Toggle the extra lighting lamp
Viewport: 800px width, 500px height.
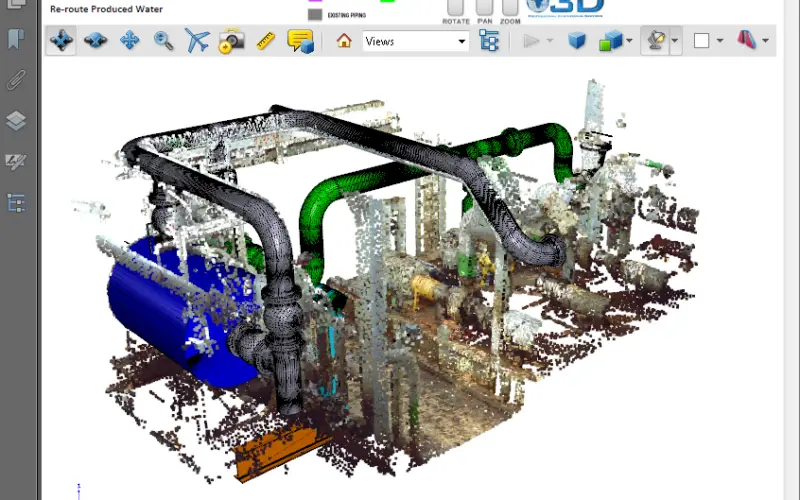[656, 40]
